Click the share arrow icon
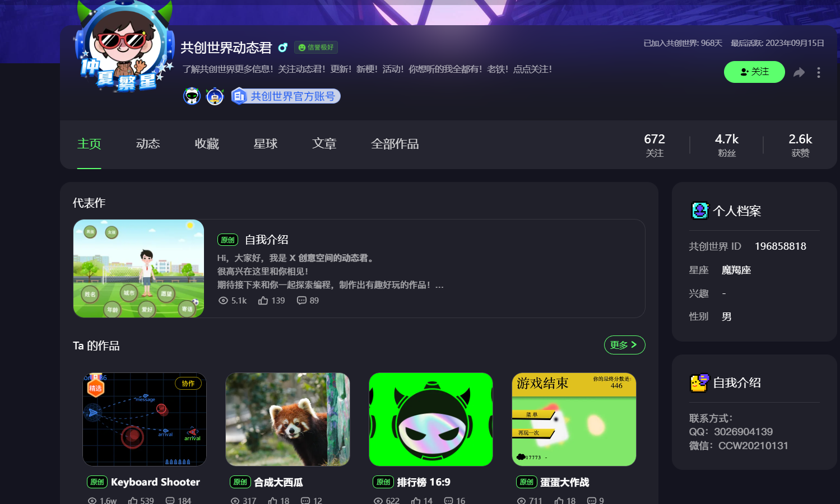The width and height of the screenshot is (840, 504). coord(799,72)
